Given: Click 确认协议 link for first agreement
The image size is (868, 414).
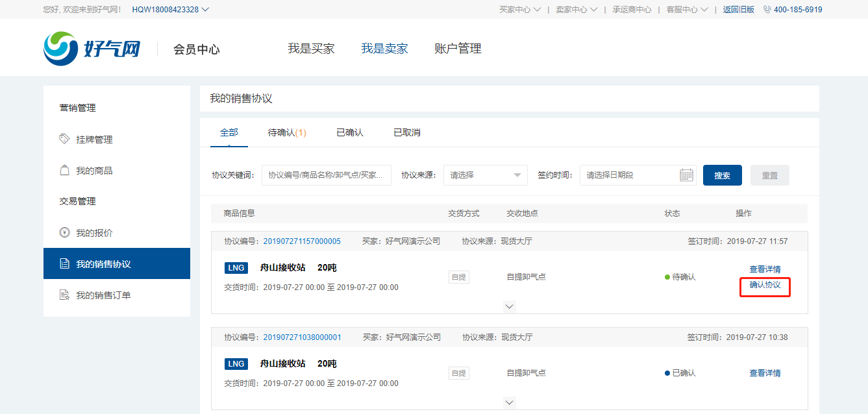Looking at the screenshot, I should [765, 285].
